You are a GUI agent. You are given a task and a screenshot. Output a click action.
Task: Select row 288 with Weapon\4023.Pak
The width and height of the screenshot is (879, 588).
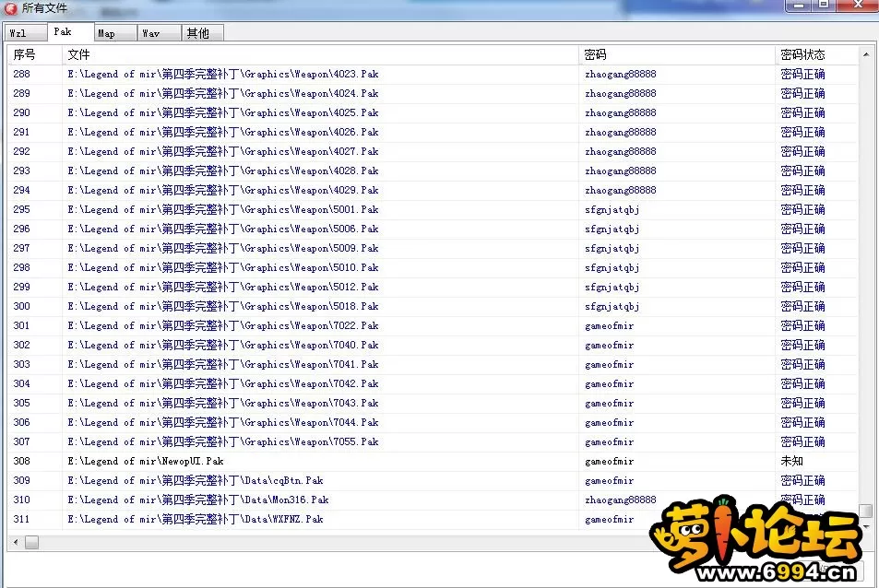[433, 74]
